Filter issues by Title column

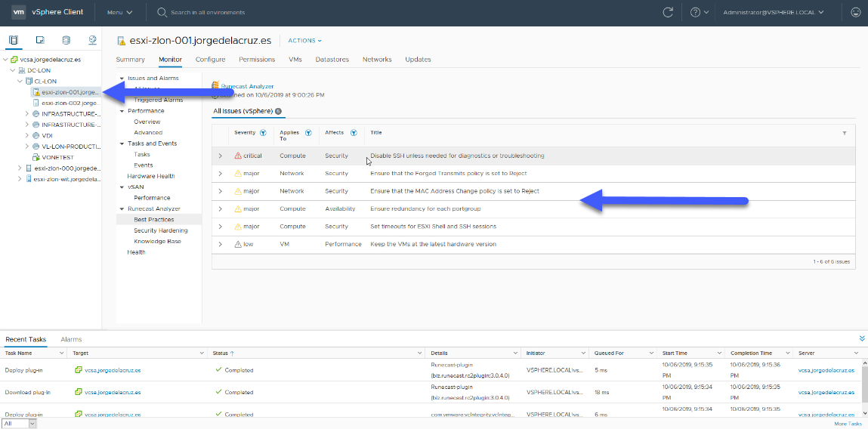pos(844,133)
